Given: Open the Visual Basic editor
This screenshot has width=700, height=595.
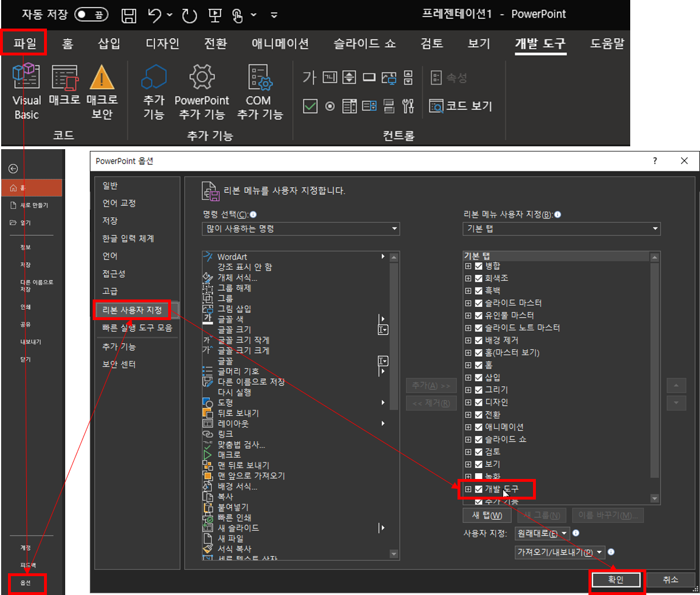Looking at the screenshot, I should click(x=26, y=92).
